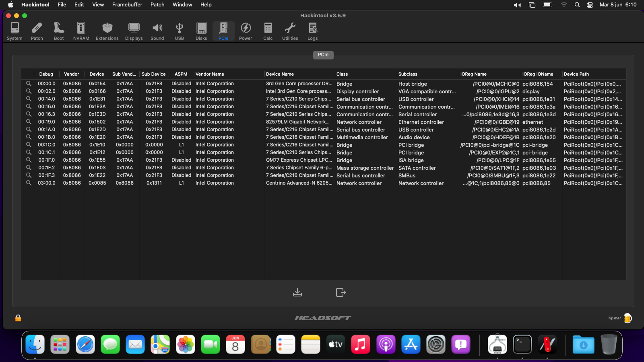Open the USB toolbar section
The width and height of the screenshot is (644, 362).
(x=179, y=31)
